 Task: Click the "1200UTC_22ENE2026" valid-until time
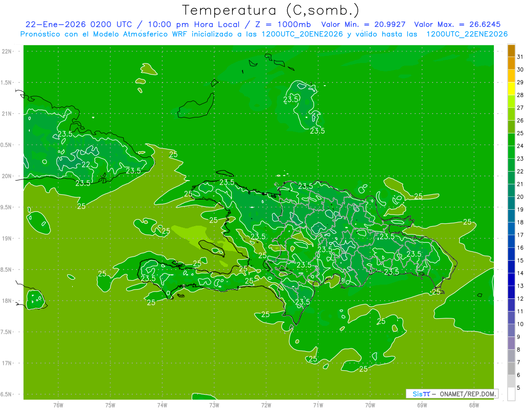click(467, 34)
